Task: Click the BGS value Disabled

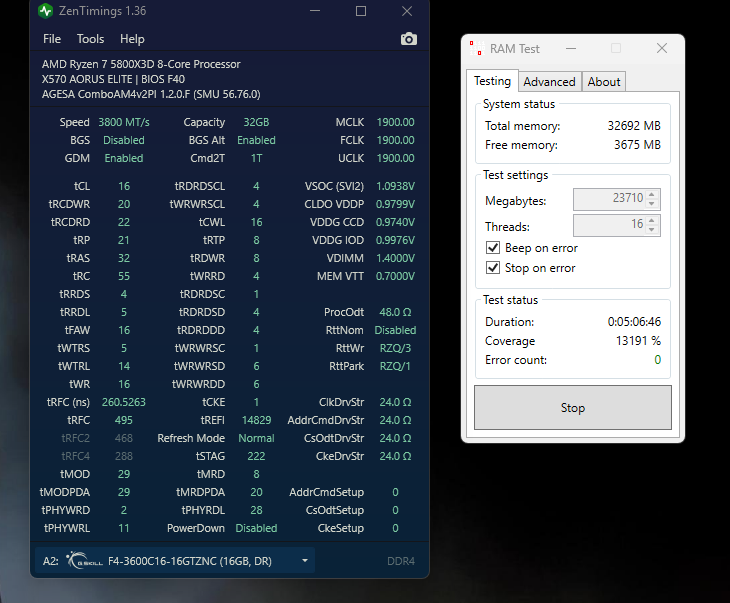Action: (x=124, y=140)
